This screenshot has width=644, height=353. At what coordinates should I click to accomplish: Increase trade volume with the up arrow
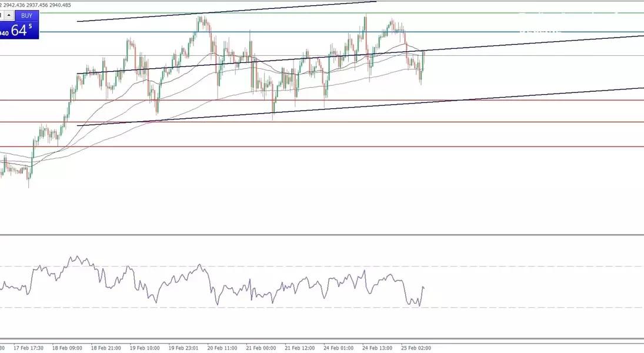tap(9, 16)
